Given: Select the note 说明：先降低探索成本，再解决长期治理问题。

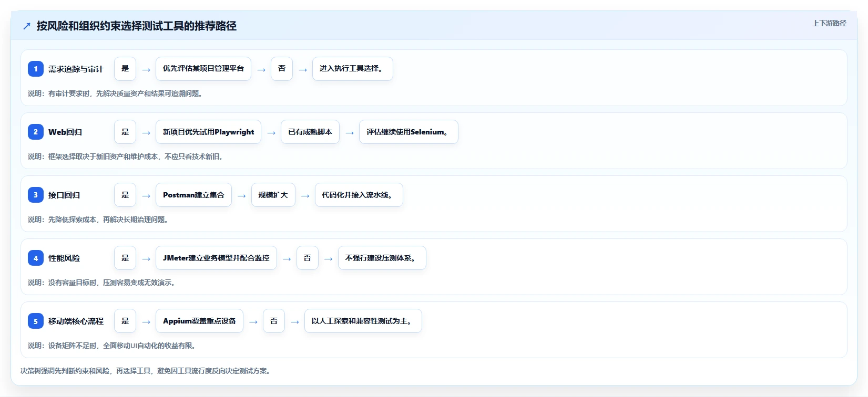Looking at the screenshot, I should [x=99, y=220].
